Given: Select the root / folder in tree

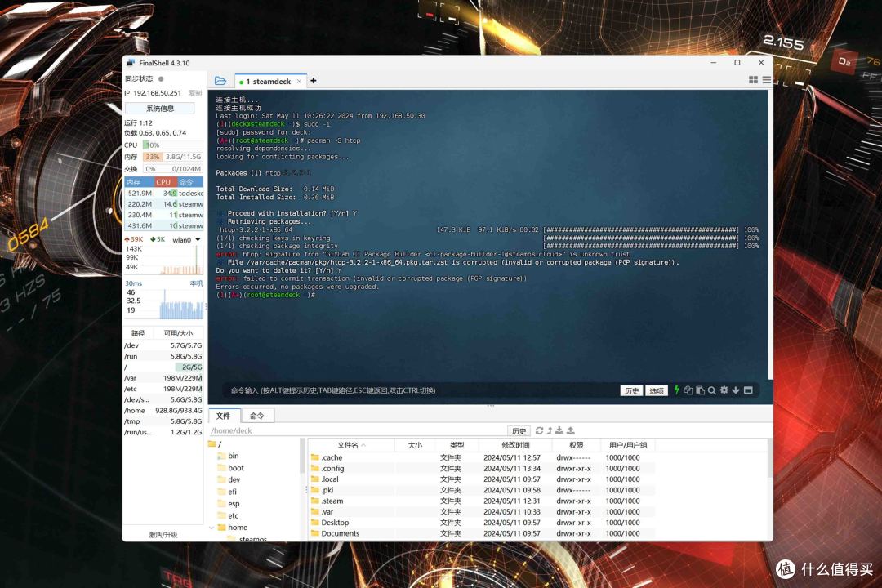Looking at the screenshot, I should [x=216, y=444].
